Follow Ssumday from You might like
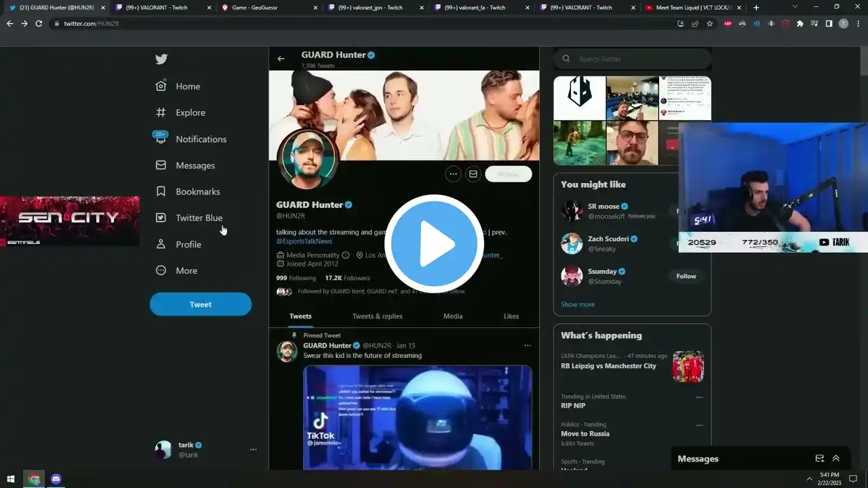This screenshot has width=868, height=488. (x=686, y=277)
